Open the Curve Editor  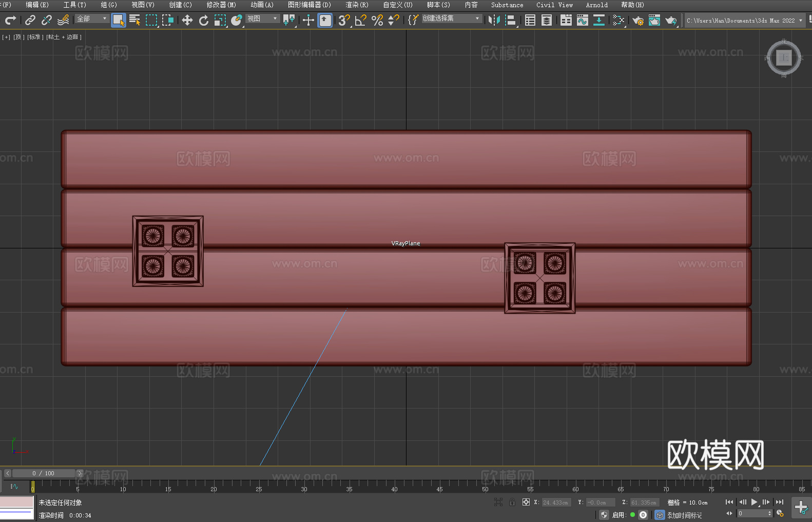pyautogui.click(x=583, y=20)
